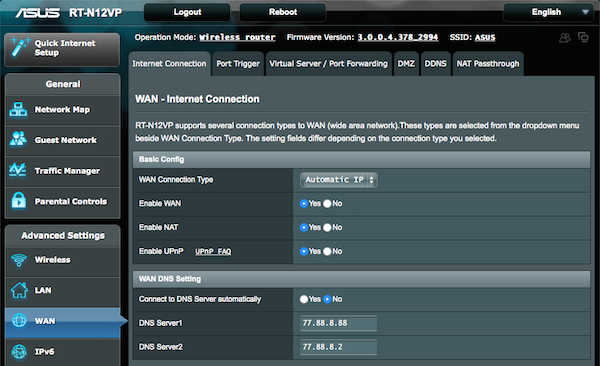Set Enable NAT to Yes
This screenshot has width=600, height=366.
[304, 227]
